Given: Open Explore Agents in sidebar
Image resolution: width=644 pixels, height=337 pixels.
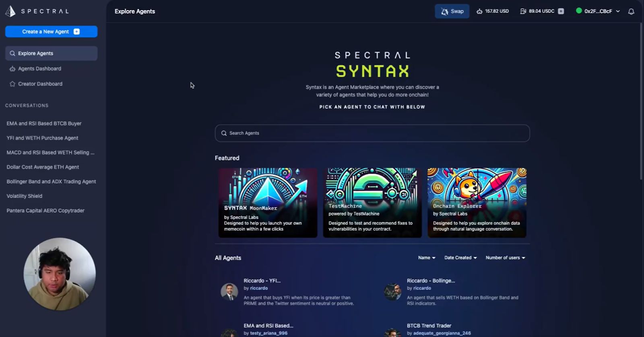Looking at the screenshot, I should (x=51, y=53).
